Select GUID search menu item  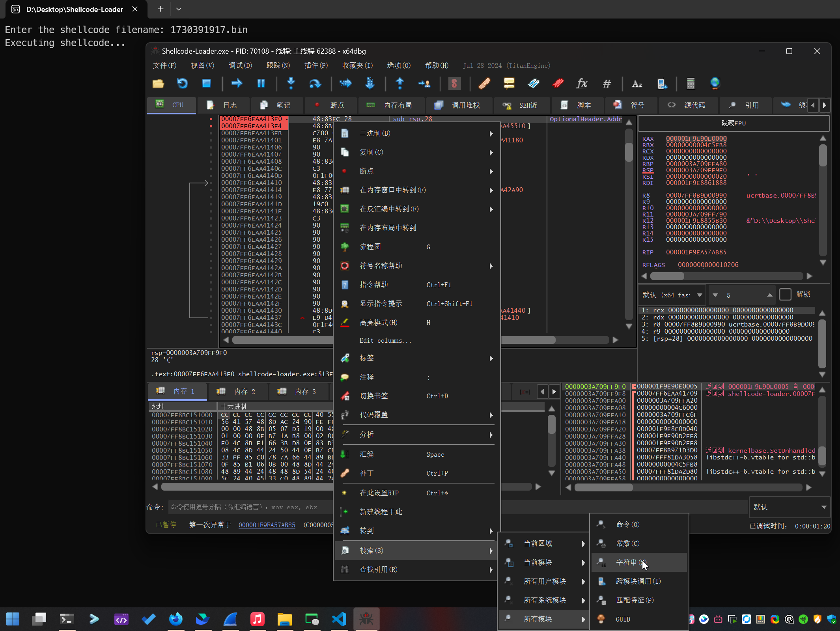(639, 619)
